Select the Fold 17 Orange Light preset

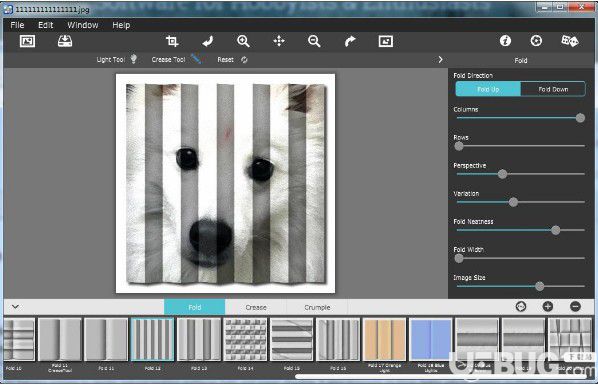(x=384, y=339)
